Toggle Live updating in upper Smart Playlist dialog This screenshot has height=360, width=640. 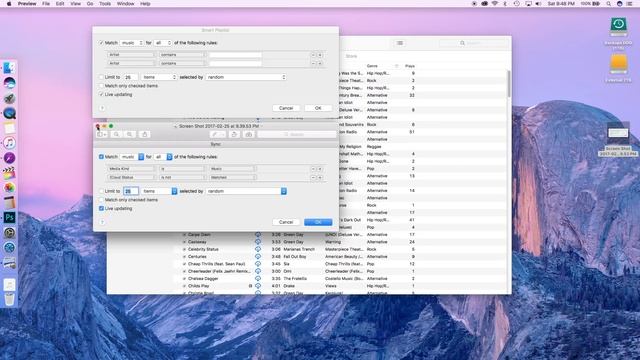point(101,95)
